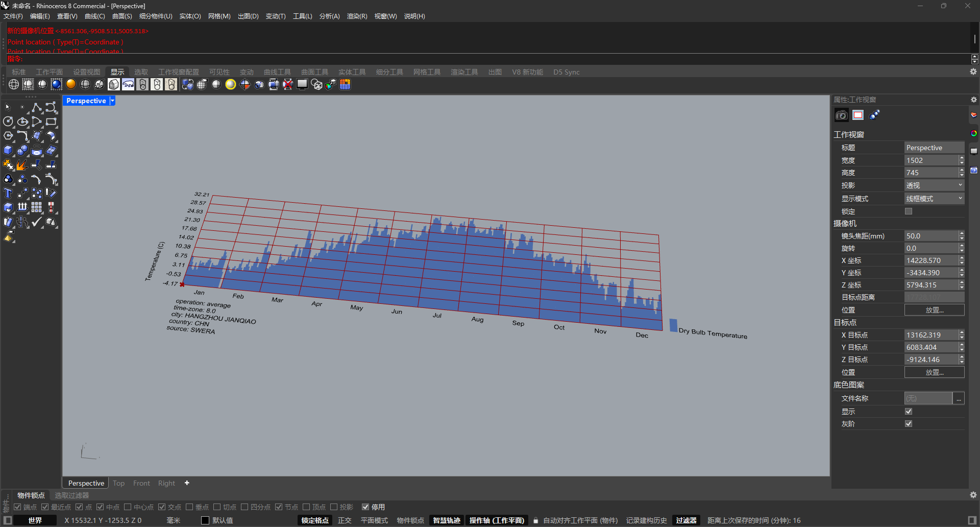Select rendered display blue sphere icon
The width and height of the screenshot is (980, 527).
coord(57,84)
